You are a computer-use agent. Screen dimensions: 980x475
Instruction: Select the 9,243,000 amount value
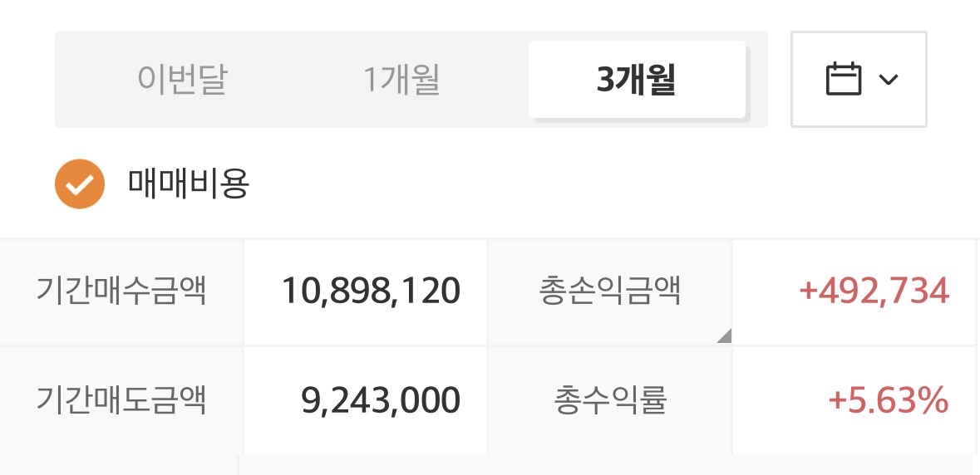[x=381, y=400]
